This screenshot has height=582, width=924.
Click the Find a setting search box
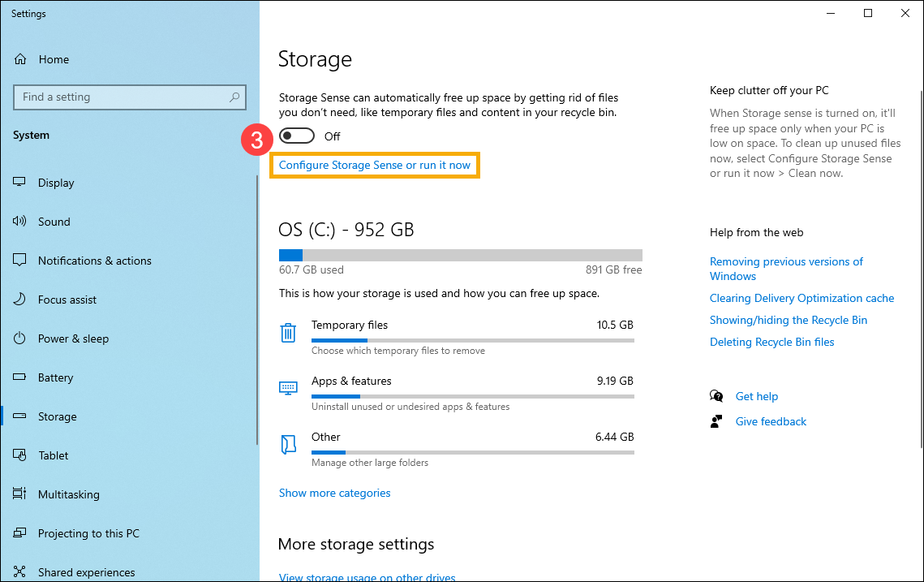click(x=130, y=97)
